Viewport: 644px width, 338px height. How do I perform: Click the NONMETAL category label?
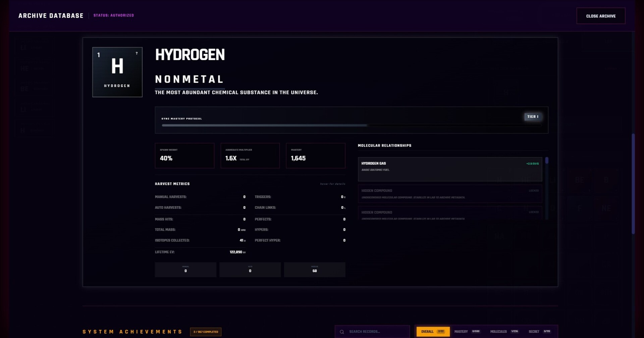click(190, 79)
